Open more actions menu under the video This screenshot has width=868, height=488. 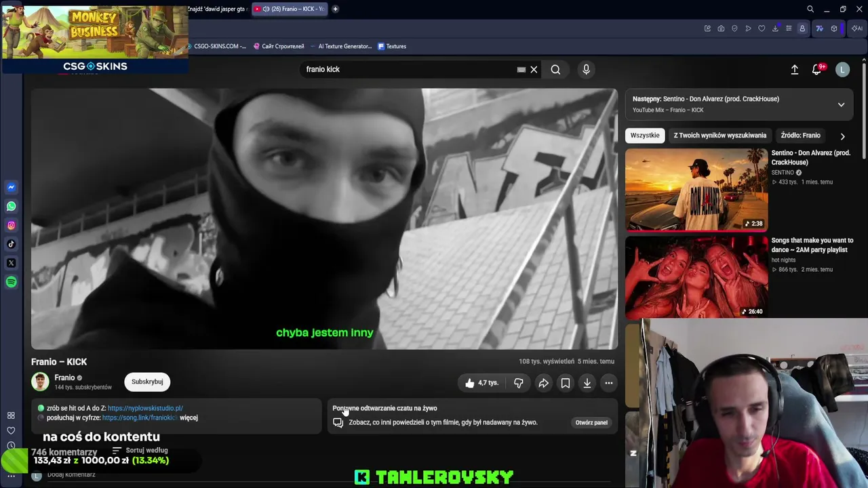609,383
